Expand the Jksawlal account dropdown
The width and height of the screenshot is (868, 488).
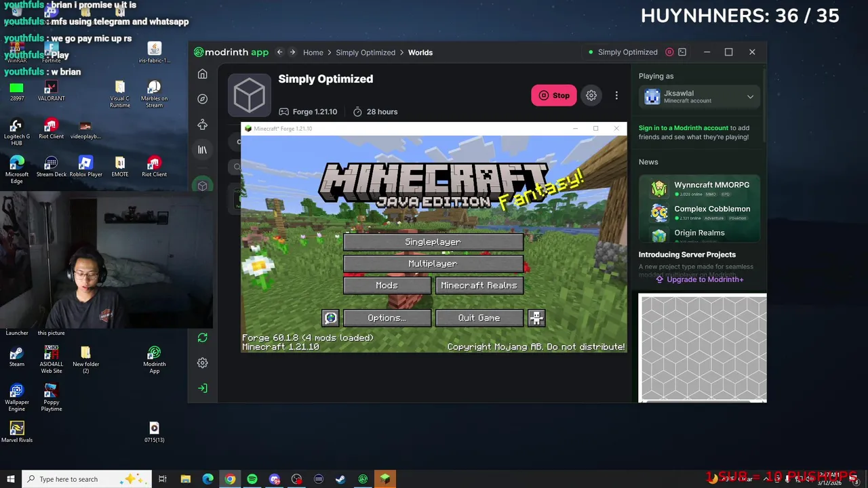coord(700,97)
